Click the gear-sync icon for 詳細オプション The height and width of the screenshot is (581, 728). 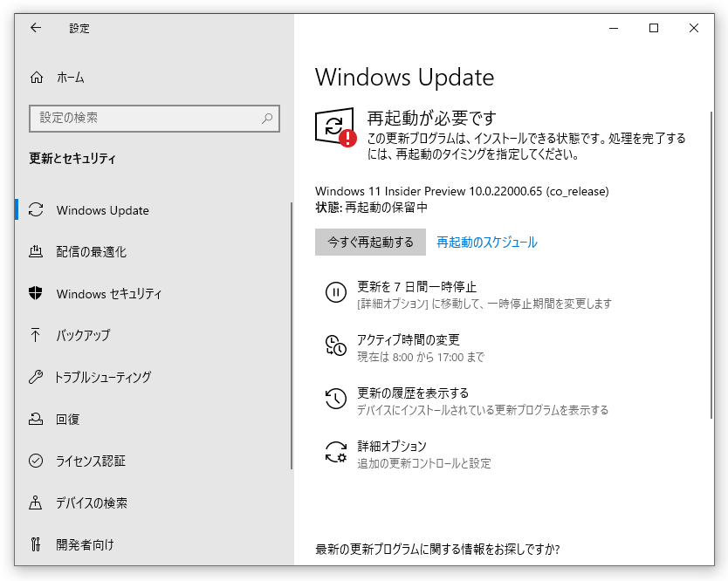(336, 452)
